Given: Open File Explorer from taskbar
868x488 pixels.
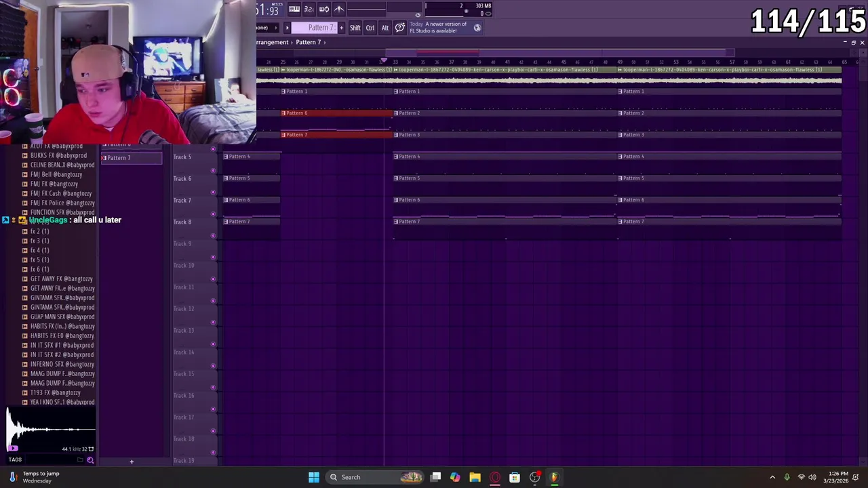Looking at the screenshot, I should click(x=475, y=477).
